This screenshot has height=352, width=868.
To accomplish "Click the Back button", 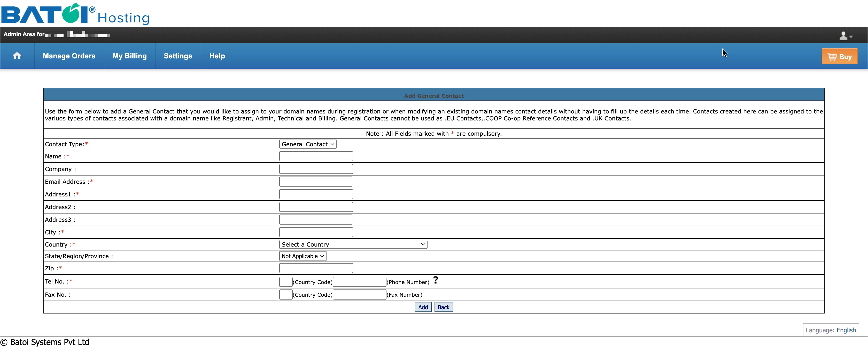I will click(x=443, y=307).
